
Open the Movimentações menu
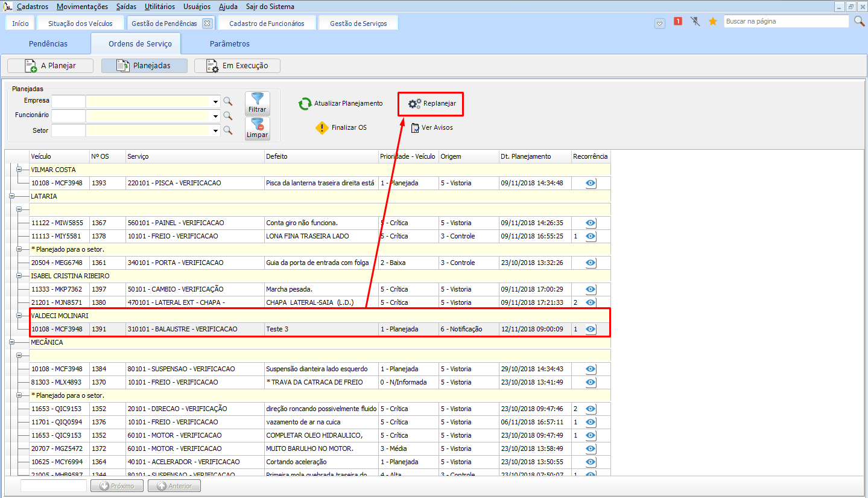click(82, 7)
